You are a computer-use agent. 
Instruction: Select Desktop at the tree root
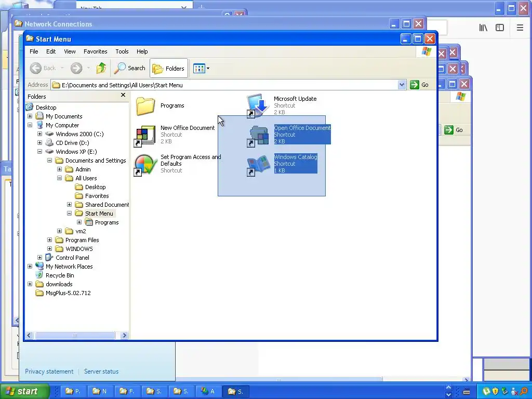46,108
